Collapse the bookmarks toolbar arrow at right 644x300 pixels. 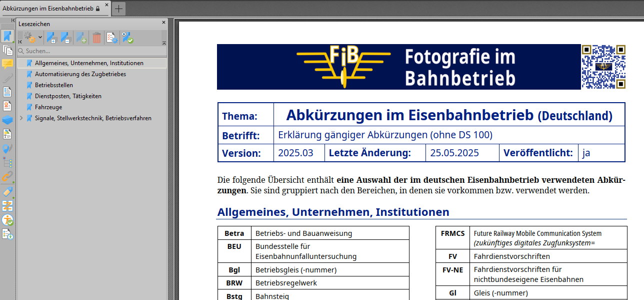coord(164,44)
